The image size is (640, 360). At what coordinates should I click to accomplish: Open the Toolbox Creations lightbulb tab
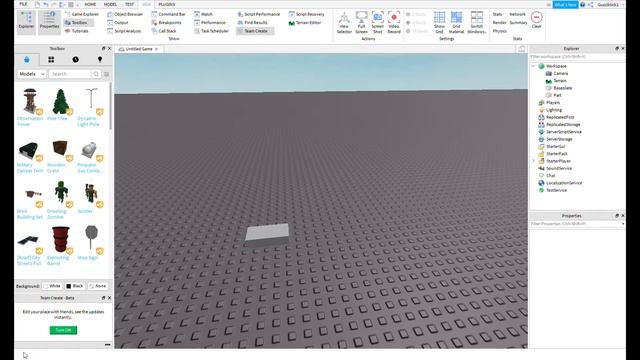point(100,60)
